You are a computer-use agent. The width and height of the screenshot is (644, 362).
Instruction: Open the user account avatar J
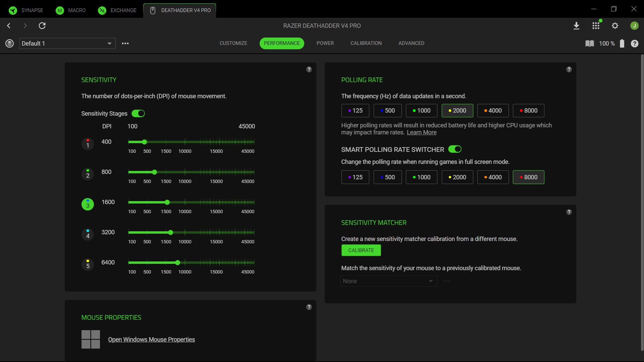(634, 26)
